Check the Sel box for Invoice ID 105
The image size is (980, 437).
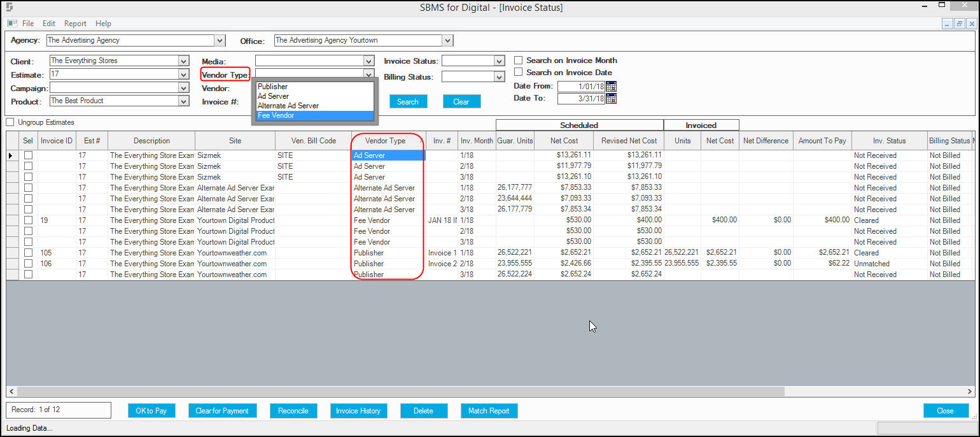tap(28, 253)
